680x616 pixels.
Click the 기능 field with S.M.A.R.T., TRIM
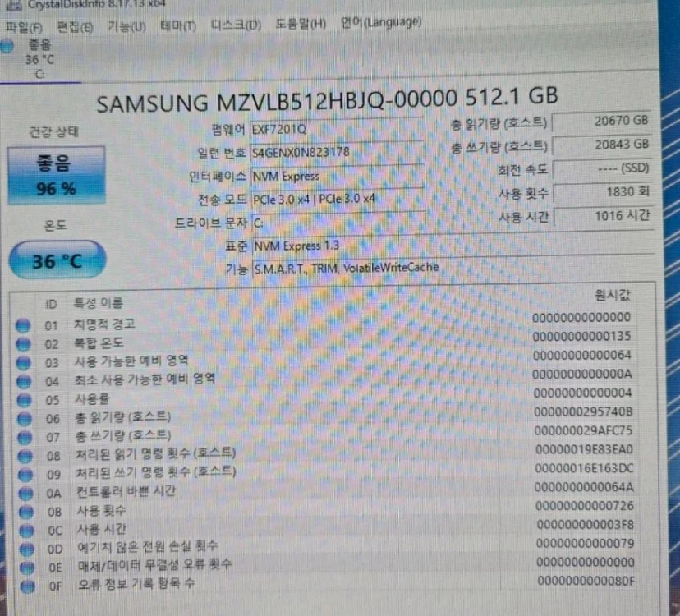(x=453, y=267)
